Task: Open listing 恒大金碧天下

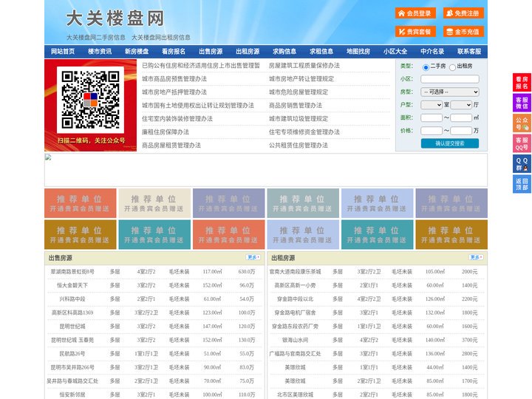Action: click(x=72, y=285)
